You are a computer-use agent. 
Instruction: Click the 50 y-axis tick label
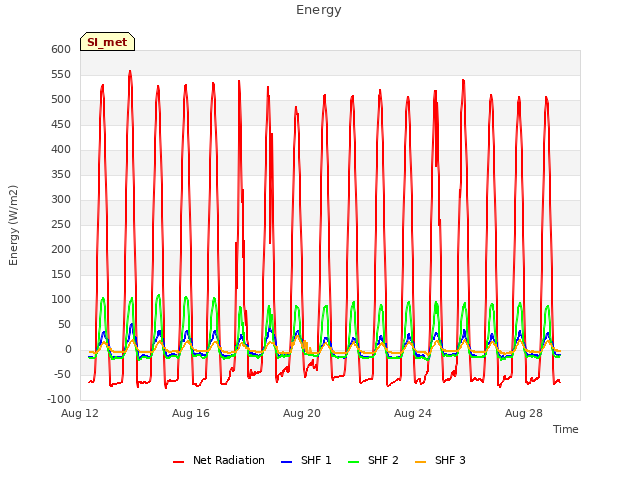pyautogui.click(x=65, y=325)
